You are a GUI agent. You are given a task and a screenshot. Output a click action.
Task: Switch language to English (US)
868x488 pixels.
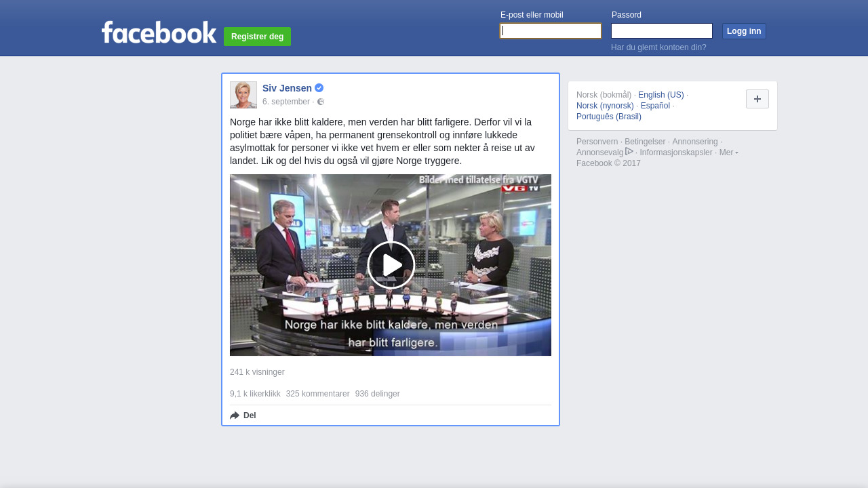click(660, 95)
